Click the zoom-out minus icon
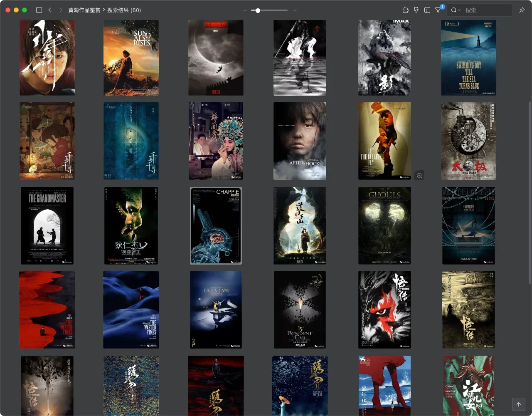This screenshot has width=532, height=416. point(245,10)
